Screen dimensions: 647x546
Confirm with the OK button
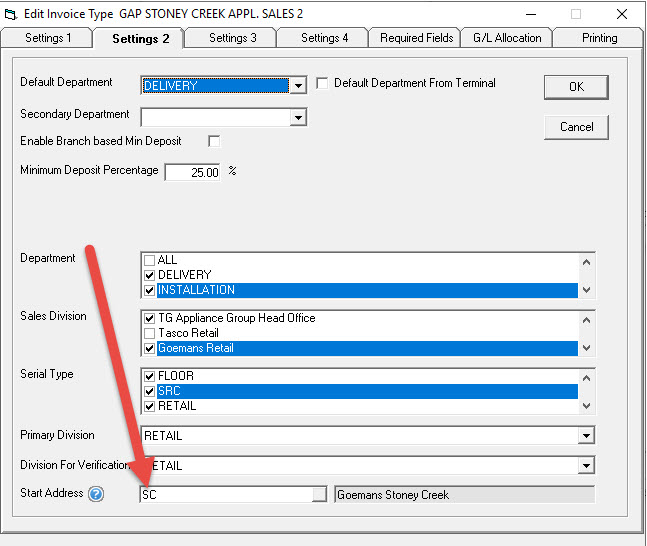576,87
